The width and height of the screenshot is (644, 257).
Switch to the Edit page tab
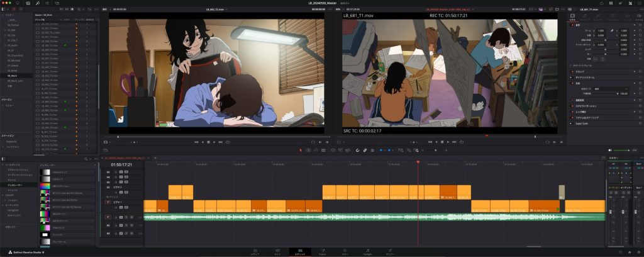[x=299, y=252]
